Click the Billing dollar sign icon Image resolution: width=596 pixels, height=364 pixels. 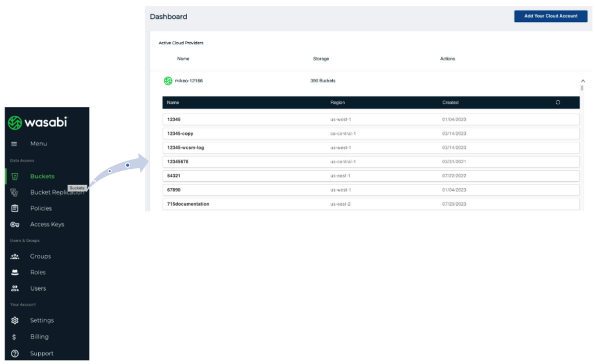click(14, 337)
